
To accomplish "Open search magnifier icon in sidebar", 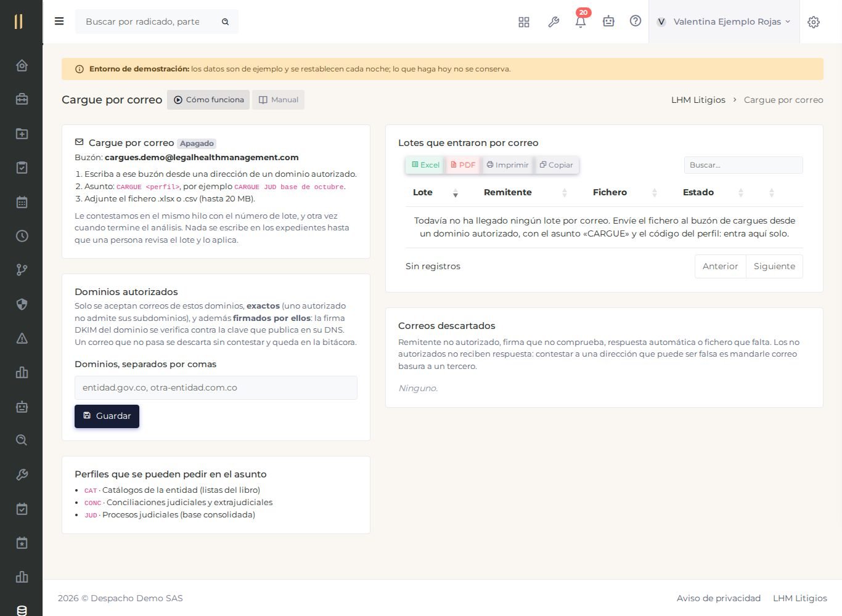I will (22, 440).
